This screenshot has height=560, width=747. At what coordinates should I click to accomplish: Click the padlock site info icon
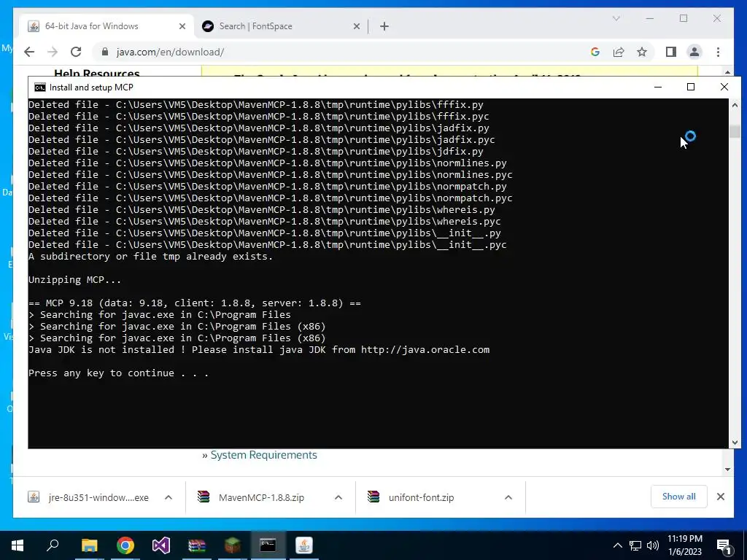[105, 52]
